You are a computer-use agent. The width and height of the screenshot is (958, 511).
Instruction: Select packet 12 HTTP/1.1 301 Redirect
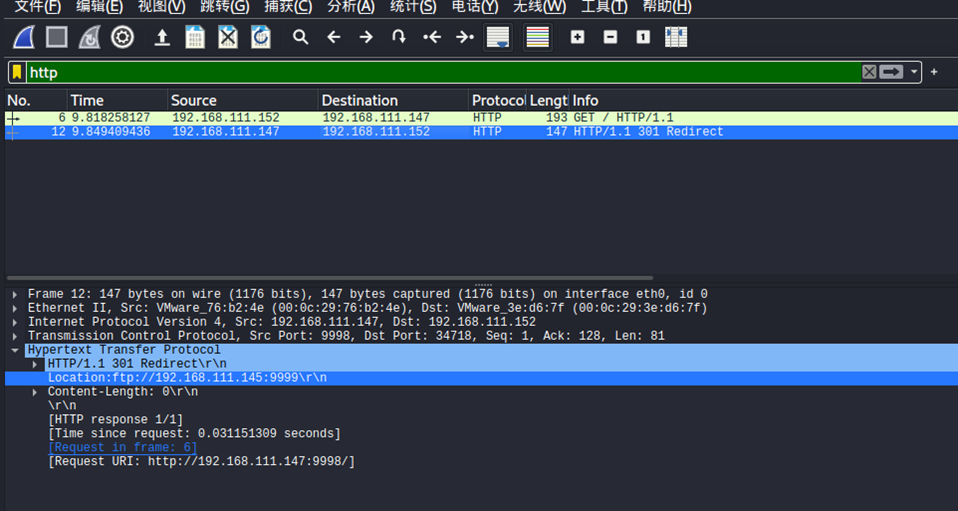click(x=481, y=132)
